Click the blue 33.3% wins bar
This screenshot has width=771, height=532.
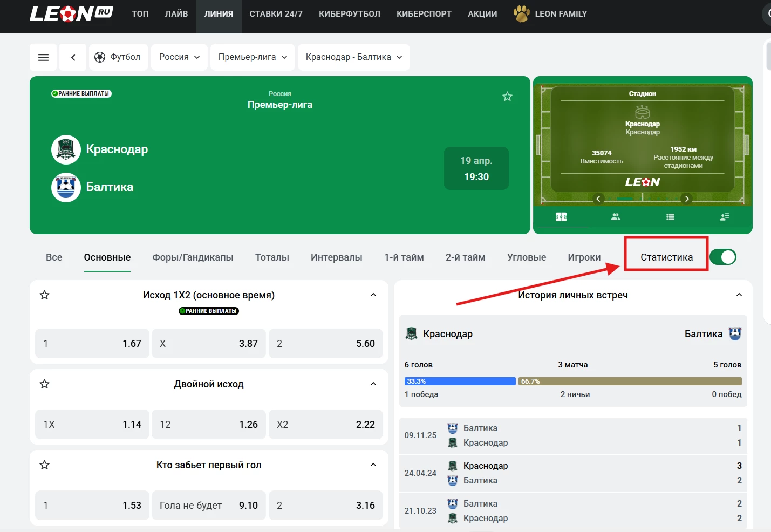460,381
